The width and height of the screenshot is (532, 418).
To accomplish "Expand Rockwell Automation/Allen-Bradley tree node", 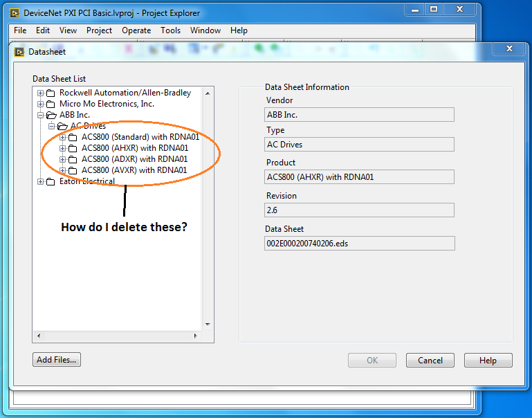I will coord(40,93).
